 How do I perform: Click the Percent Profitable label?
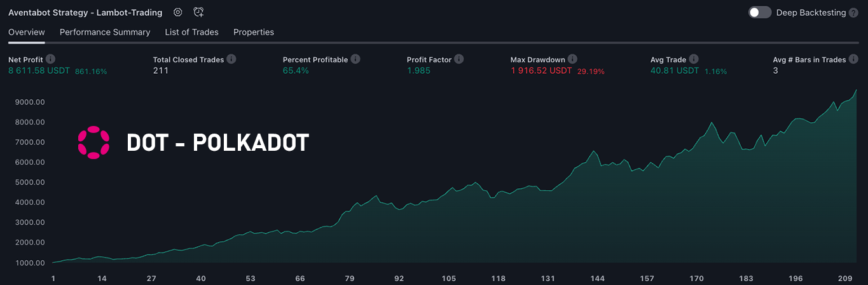(x=315, y=60)
